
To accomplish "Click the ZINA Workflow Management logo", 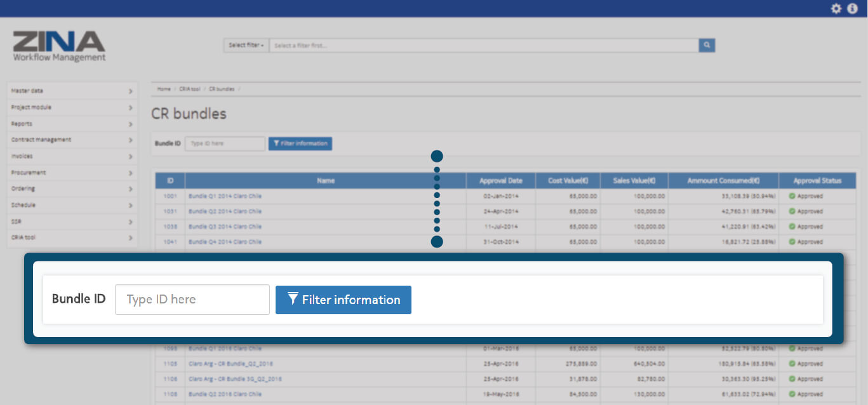I will [x=59, y=46].
